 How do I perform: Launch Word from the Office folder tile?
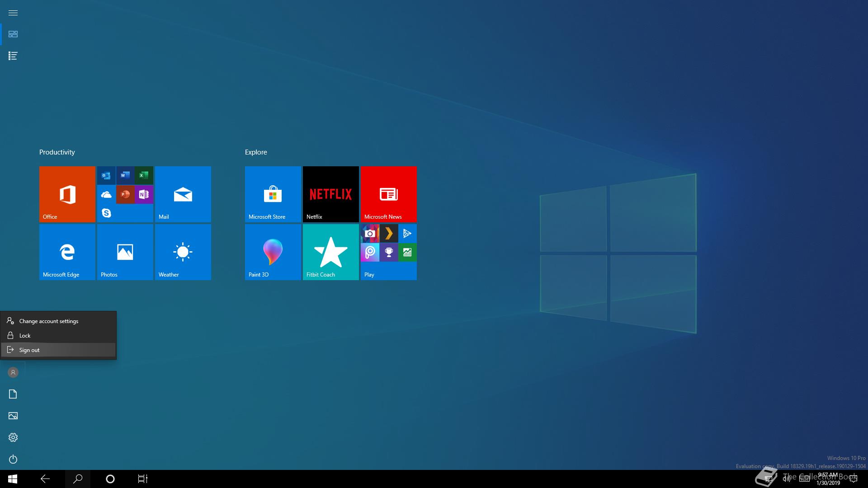(125, 175)
